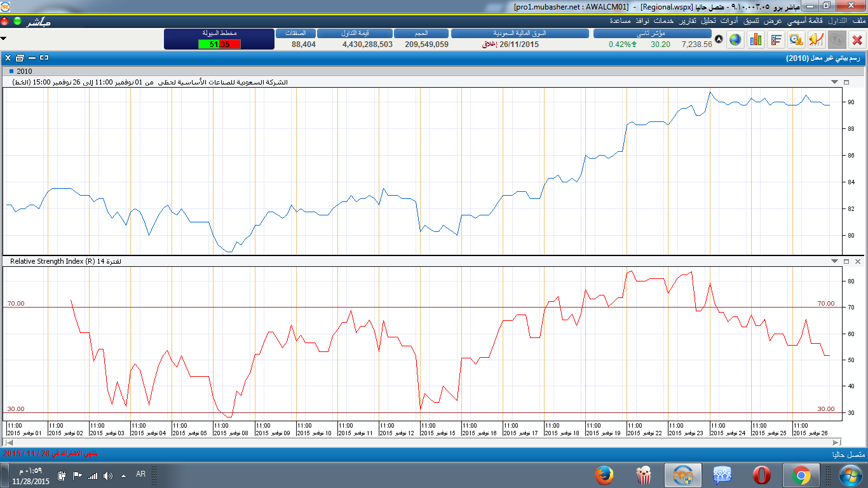Image resolution: width=868 pixels, height=488 pixels.
Task: Open the Messenger people icon in taskbar
Action: (722, 475)
